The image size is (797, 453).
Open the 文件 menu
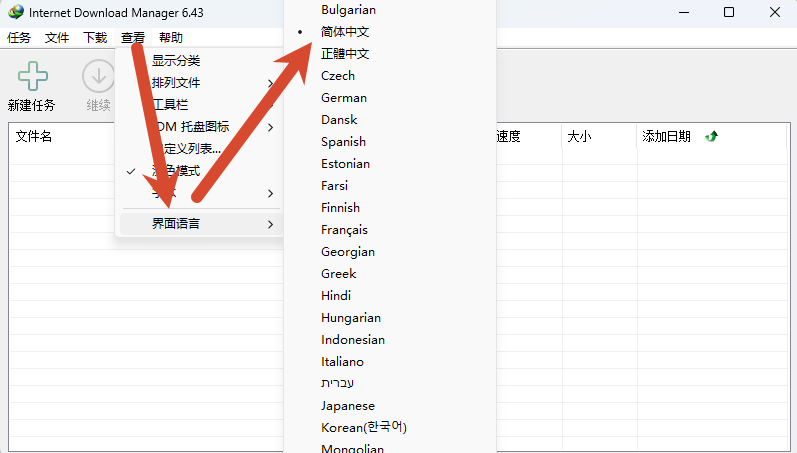tap(57, 38)
